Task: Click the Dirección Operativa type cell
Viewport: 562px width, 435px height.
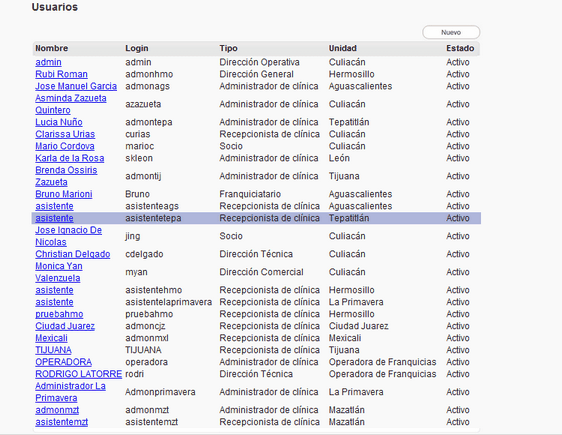Action: coord(259,62)
